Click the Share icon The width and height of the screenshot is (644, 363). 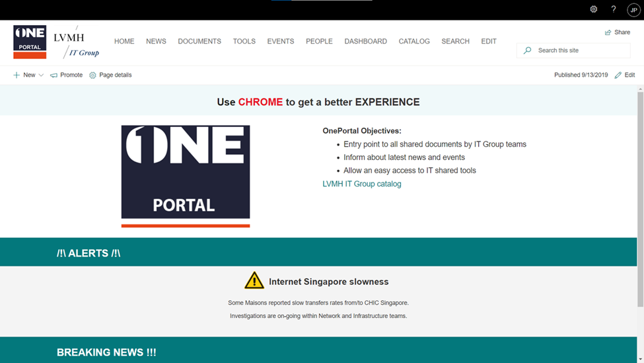608,32
